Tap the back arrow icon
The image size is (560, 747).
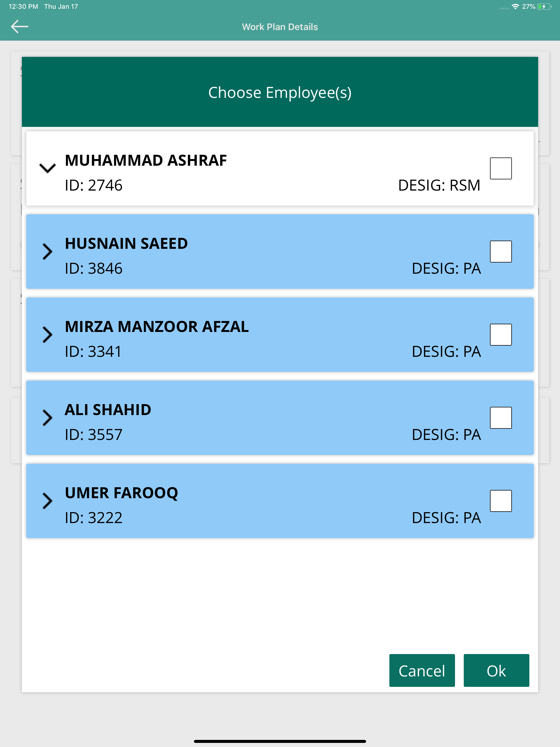tap(20, 27)
